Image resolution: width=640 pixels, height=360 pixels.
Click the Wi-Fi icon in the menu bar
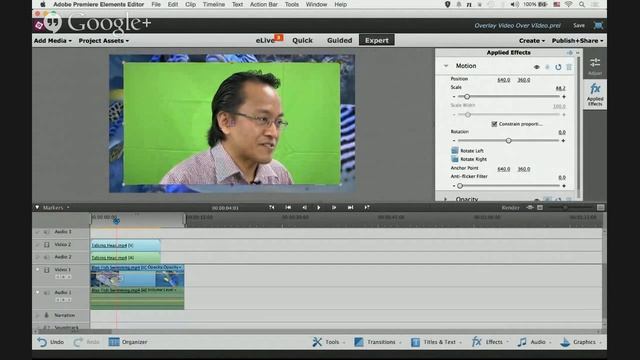569,4
